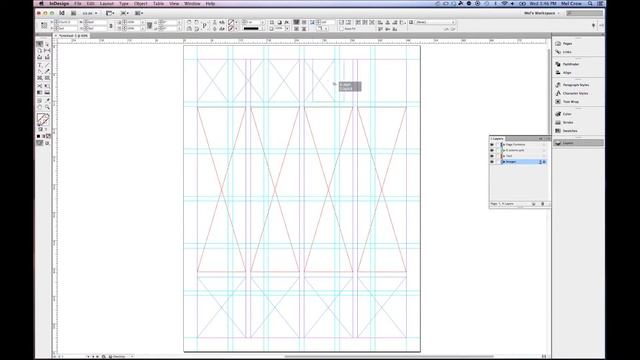Select the Hand tool
The image size is (640, 360).
(40, 107)
